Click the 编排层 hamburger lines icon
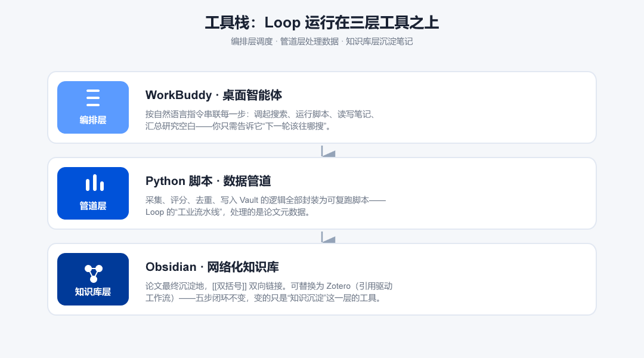Image resolution: width=644 pixels, height=358 pixels. tap(93, 98)
